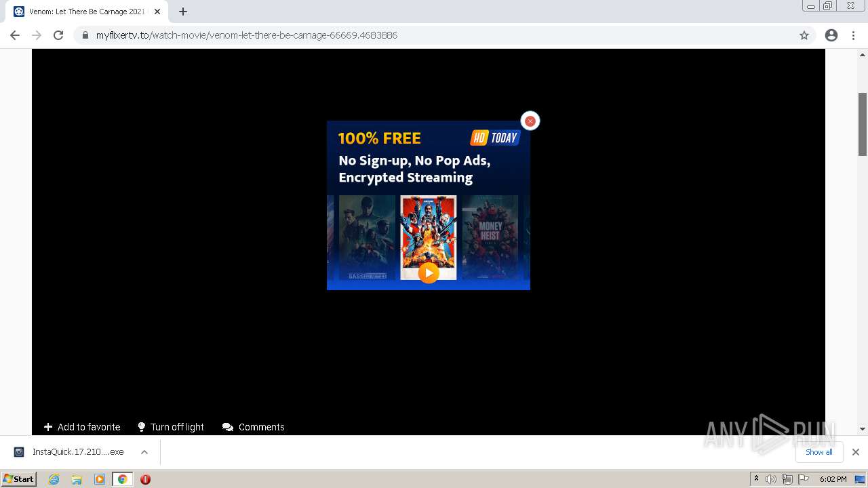Image resolution: width=868 pixels, height=488 pixels.
Task: Go forward in browser history
Action: pos(37,35)
